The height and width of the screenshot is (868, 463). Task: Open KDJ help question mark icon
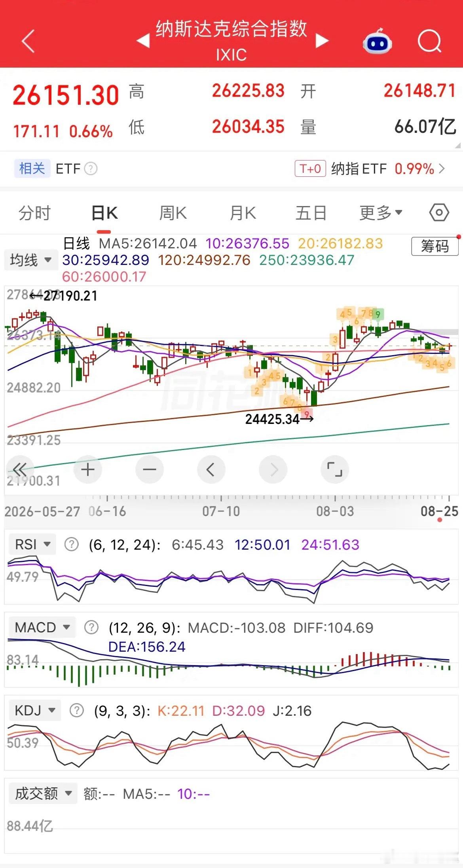76,711
